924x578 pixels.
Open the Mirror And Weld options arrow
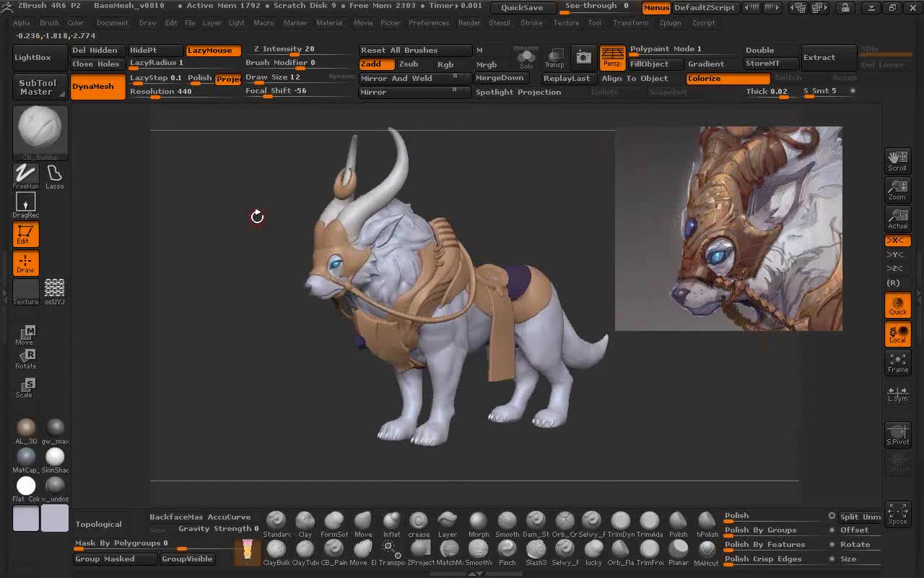(x=455, y=77)
